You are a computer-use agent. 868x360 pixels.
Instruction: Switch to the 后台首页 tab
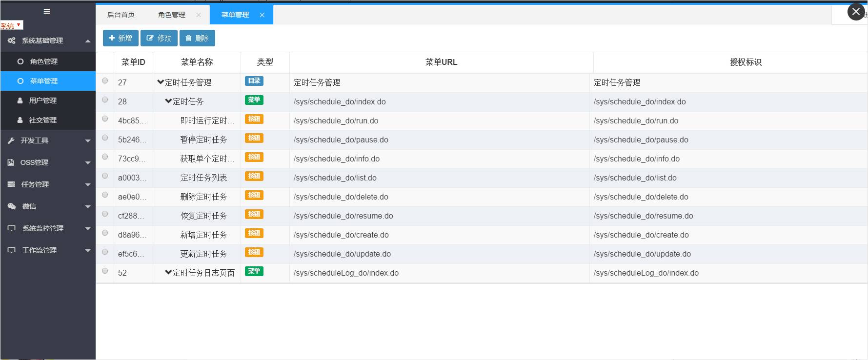(121, 15)
